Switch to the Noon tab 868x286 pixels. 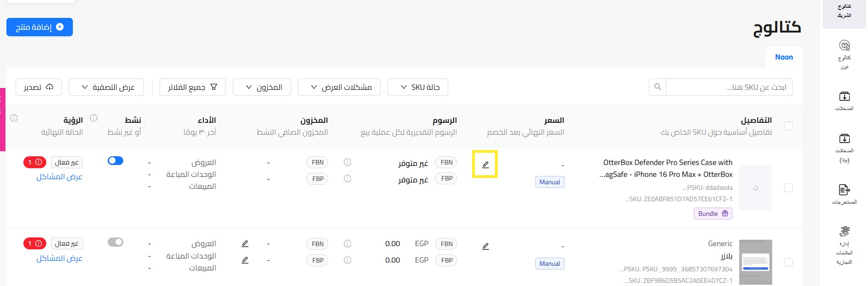click(784, 57)
